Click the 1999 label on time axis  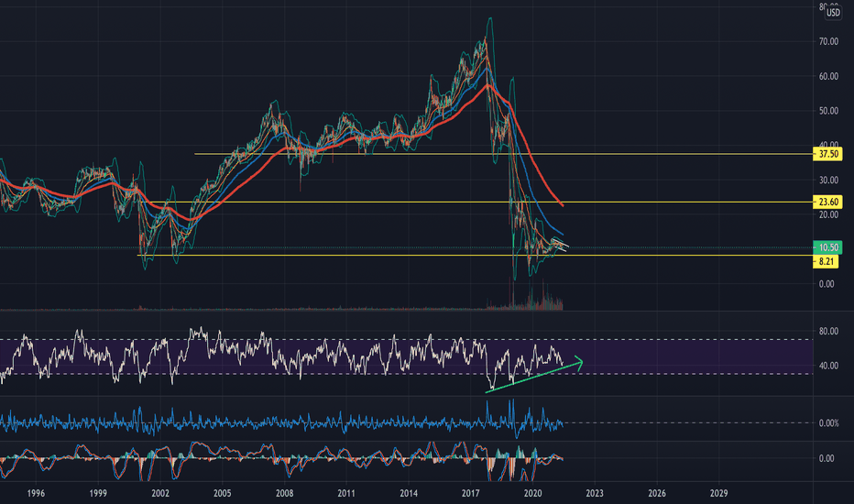click(98, 493)
